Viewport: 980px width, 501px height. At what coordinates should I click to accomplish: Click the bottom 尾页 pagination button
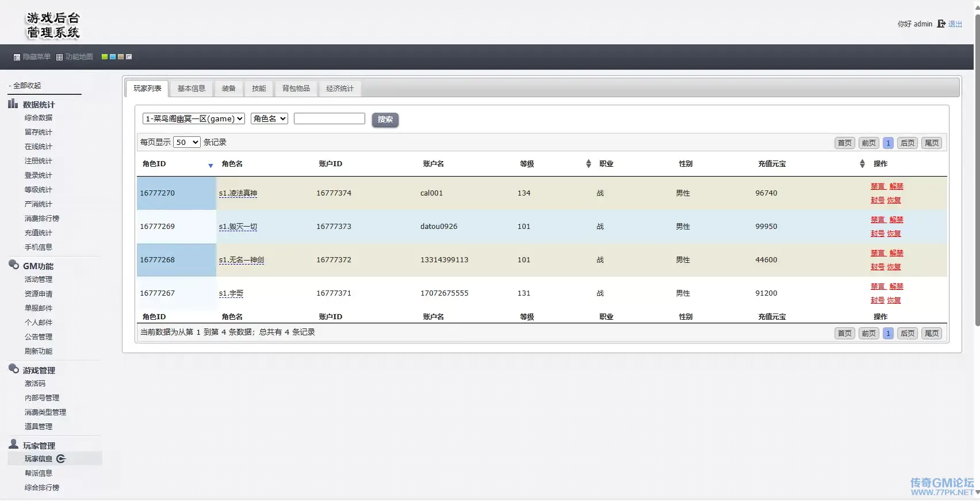tap(932, 333)
